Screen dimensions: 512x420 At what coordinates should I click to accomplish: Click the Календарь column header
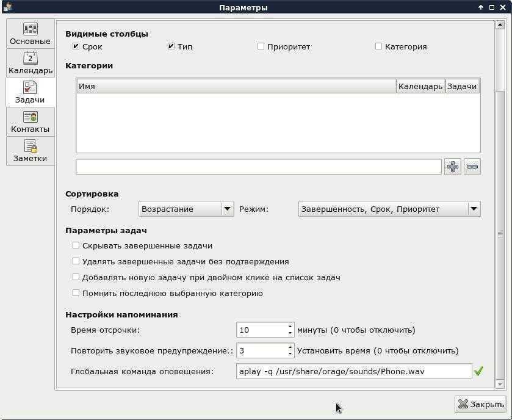point(420,87)
